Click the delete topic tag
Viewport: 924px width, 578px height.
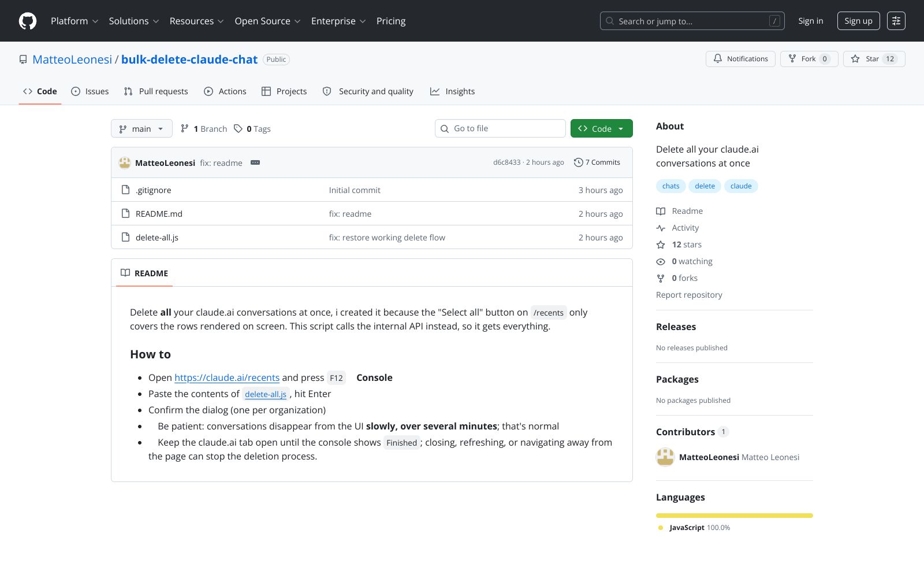pos(705,186)
